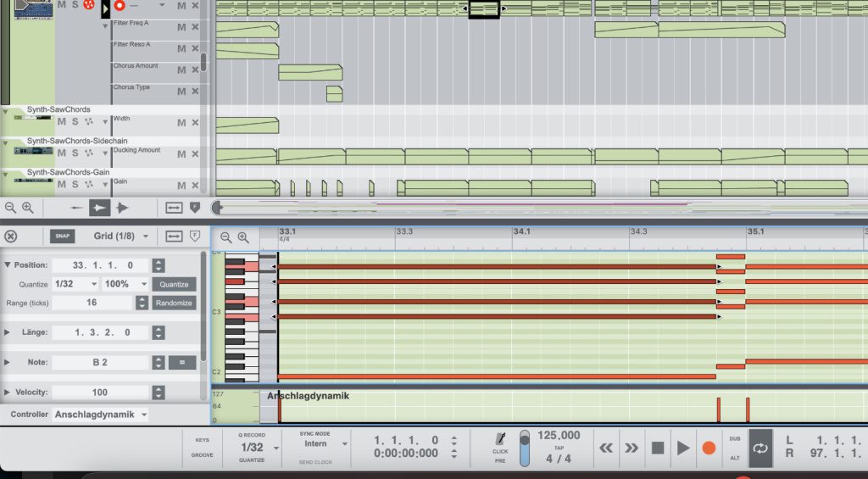Image resolution: width=868 pixels, height=479 pixels.
Task: Enable record on the top track
Action: click(120, 6)
